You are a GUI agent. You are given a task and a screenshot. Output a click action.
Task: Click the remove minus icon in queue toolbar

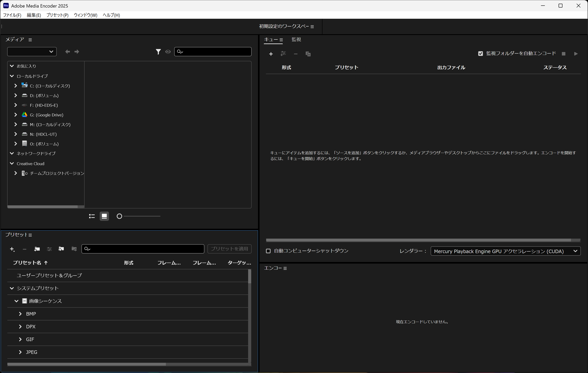click(x=296, y=54)
